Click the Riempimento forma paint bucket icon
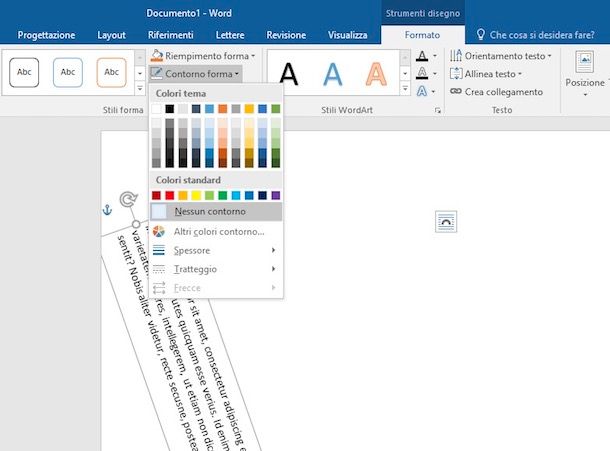Screen dimensions: 610x451 point(157,56)
